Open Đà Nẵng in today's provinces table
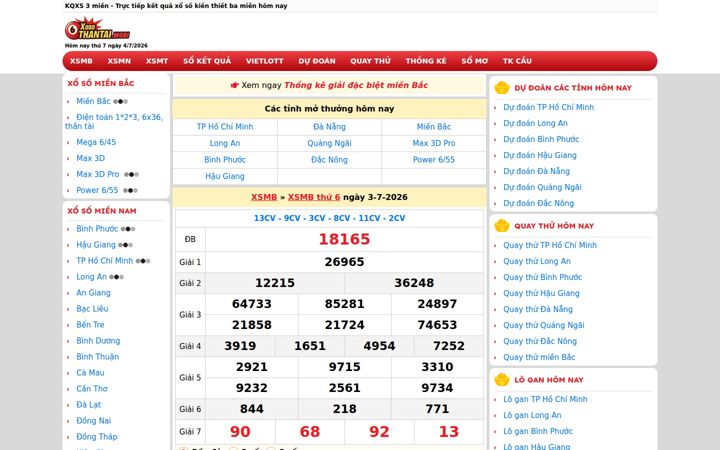The height and width of the screenshot is (450, 720). tap(329, 127)
